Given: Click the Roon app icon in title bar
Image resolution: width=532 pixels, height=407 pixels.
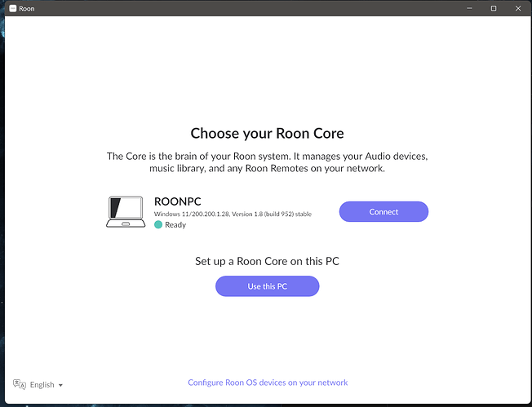Looking at the screenshot, I should 13,8.
